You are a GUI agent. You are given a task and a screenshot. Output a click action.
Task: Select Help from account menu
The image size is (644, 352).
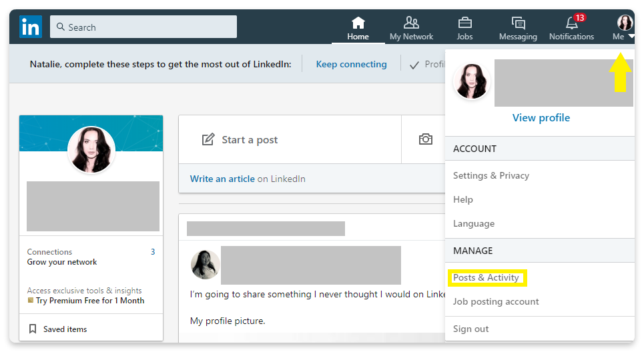coord(463,199)
